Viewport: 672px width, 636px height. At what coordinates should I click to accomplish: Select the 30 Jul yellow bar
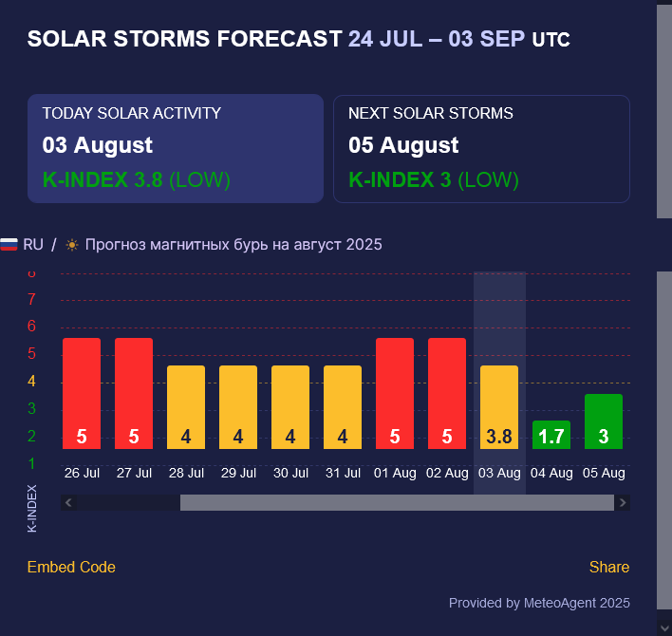point(290,407)
